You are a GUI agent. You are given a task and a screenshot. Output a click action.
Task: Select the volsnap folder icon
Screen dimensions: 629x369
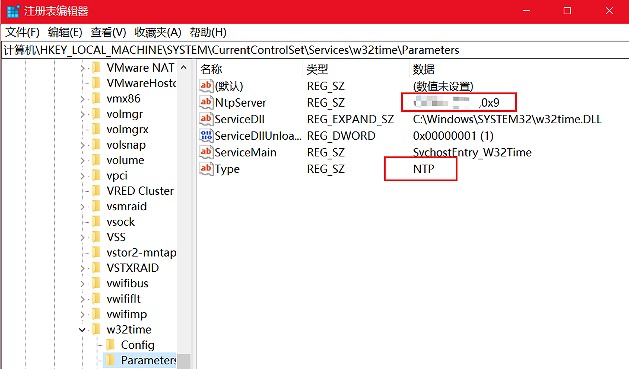point(96,145)
